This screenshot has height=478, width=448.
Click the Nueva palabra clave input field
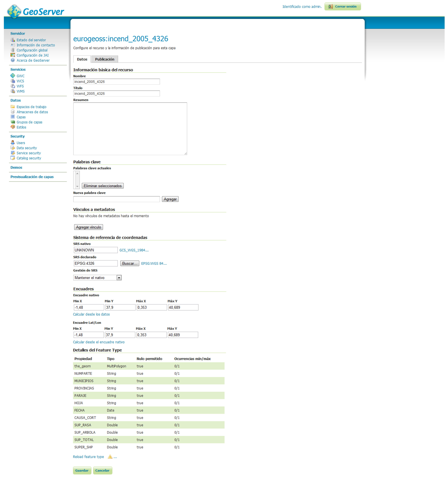point(116,199)
